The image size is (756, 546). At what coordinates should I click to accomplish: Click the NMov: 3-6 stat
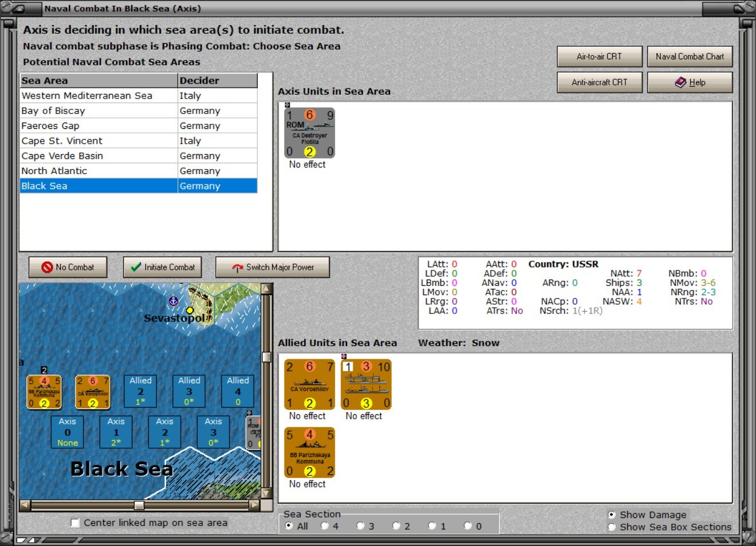(692, 282)
